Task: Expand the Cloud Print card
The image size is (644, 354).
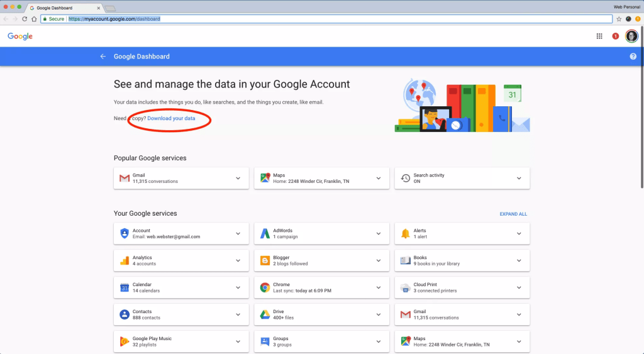Action: pos(519,288)
